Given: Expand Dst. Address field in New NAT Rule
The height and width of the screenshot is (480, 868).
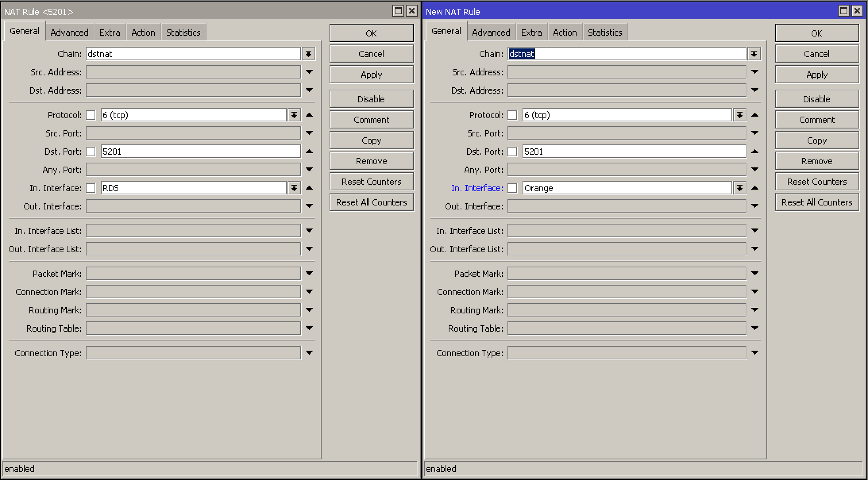Looking at the screenshot, I should click(x=755, y=90).
